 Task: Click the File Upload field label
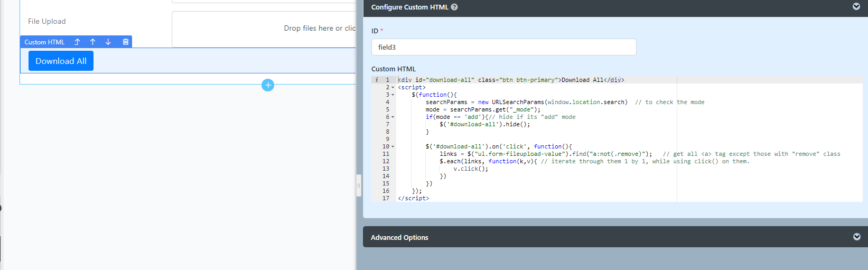click(47, 21)
